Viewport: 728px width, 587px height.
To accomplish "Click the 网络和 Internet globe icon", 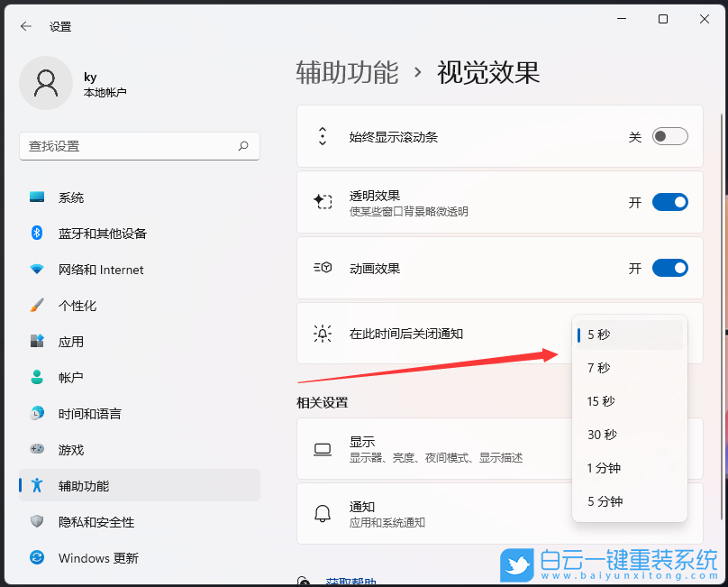I will (x=37, y=269).
